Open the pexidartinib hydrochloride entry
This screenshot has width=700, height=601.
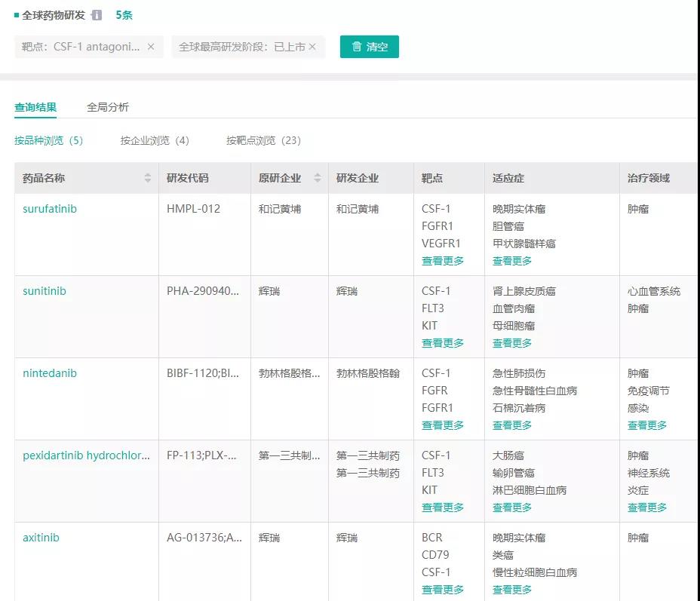pyautogui.click(x=86, y=455)
